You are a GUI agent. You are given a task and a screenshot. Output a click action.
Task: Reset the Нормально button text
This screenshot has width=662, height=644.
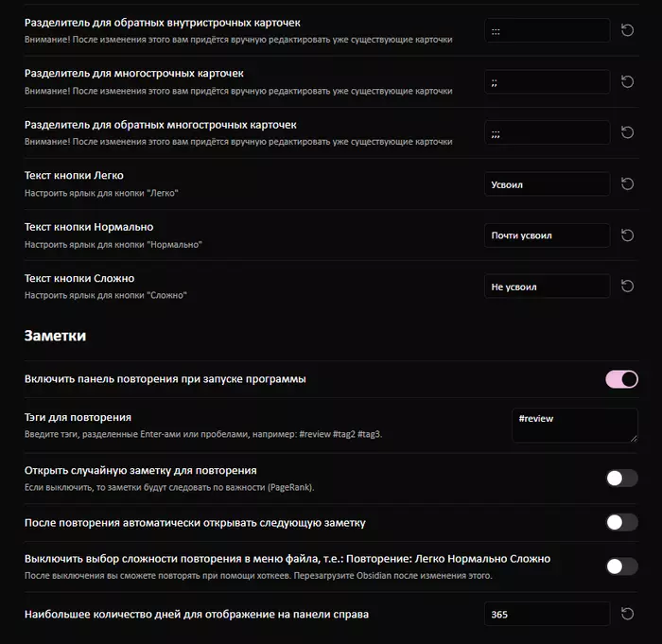[627, 235]
